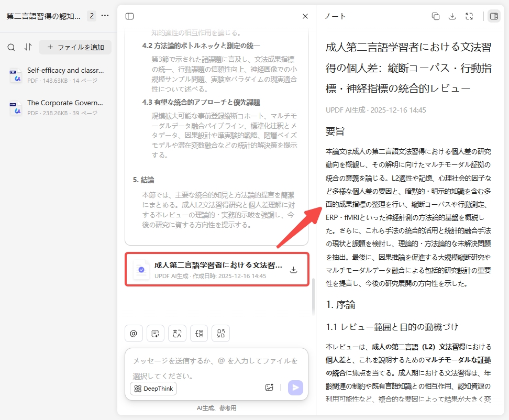This screenshot has height=420, width=509.
Task: Select the AI note-taking icon
Action: click(156, 333)
